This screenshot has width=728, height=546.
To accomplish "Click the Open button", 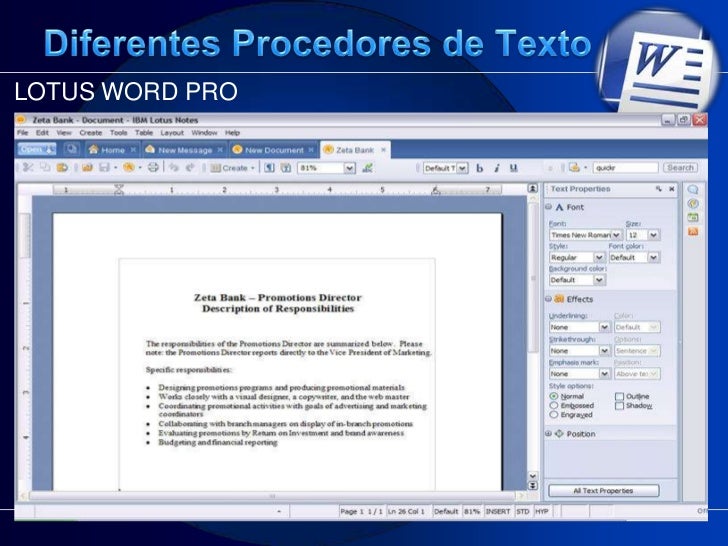I will 37,149.
